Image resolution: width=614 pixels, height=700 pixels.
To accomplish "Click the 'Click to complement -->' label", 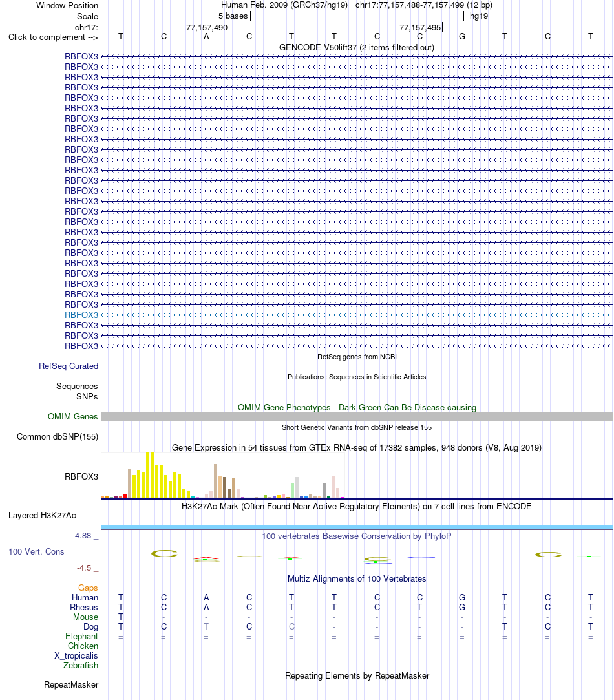I will (x=53, y=37).
